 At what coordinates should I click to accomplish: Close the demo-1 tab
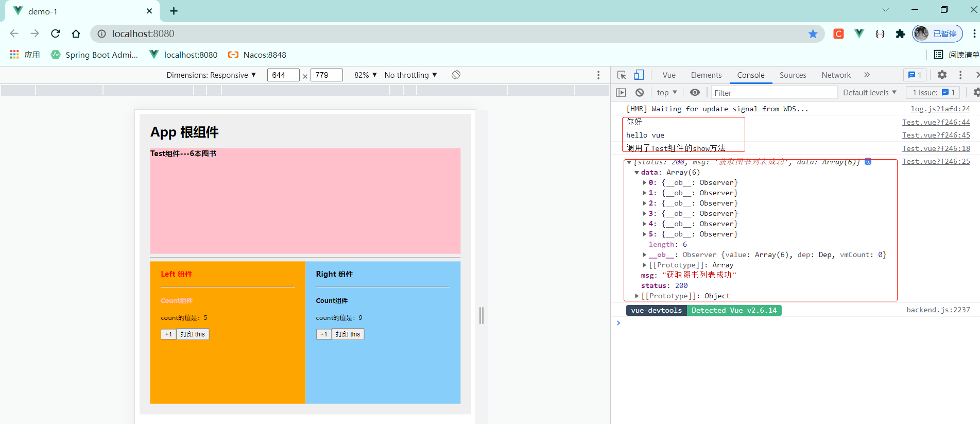(149, 11)
